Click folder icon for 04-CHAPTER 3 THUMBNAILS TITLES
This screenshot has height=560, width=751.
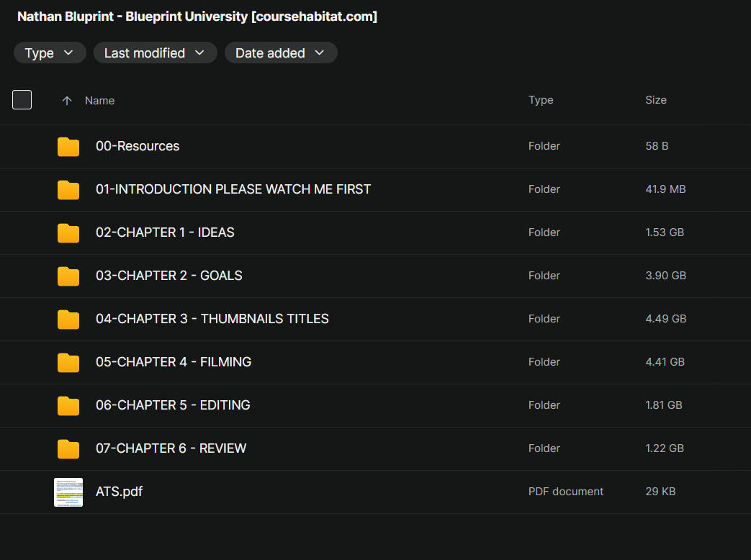point(68,320)
